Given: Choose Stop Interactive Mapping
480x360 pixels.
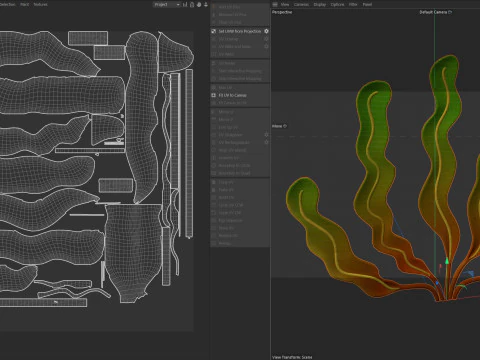Looking at the screenshot, I should (240, 79).
